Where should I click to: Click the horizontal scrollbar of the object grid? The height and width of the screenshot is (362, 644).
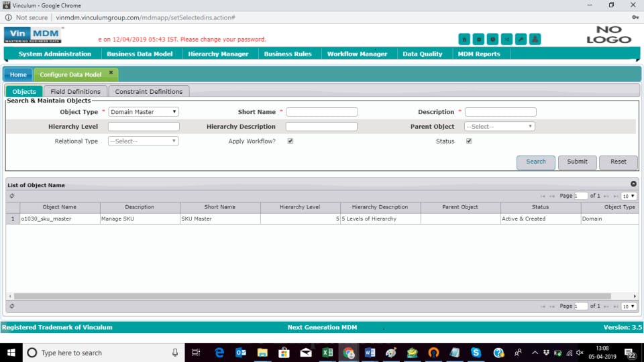pyautogui.click(x=312, y=296)
